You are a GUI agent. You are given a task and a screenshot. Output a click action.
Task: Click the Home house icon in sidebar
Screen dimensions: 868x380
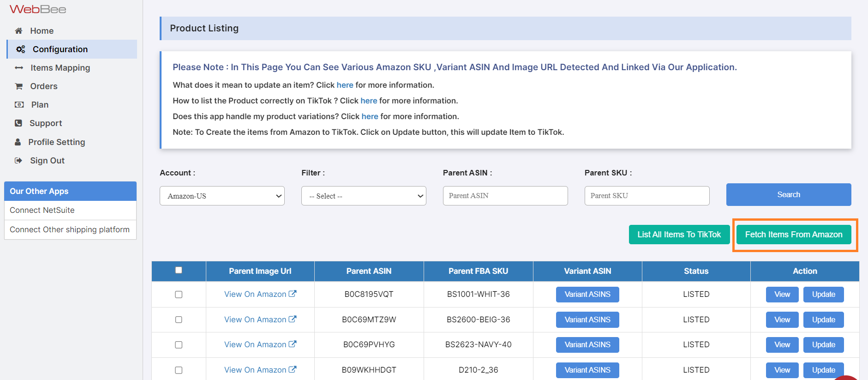(x=18, y=31)
